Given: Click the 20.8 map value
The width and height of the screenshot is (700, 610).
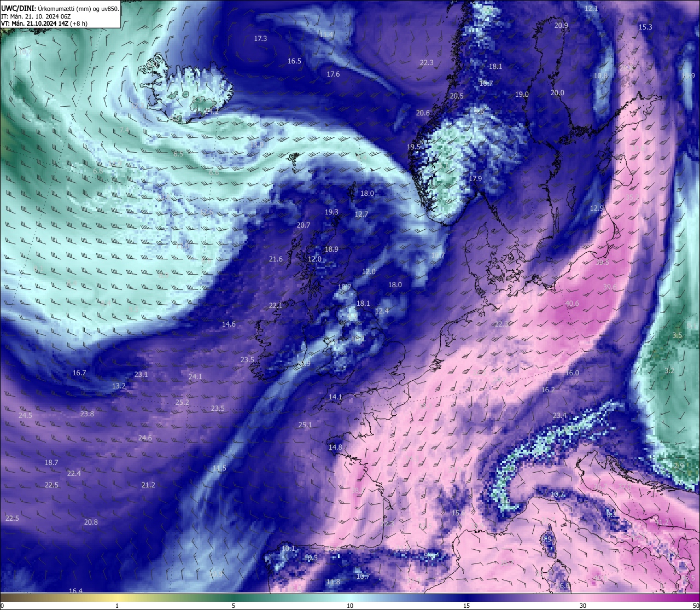Looking at the screenshot, I should point(91,522).
